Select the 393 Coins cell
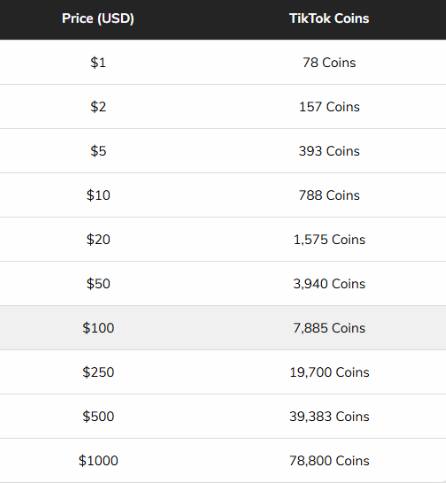This screenshot has width=446, height=483. [x=329, y=151]
